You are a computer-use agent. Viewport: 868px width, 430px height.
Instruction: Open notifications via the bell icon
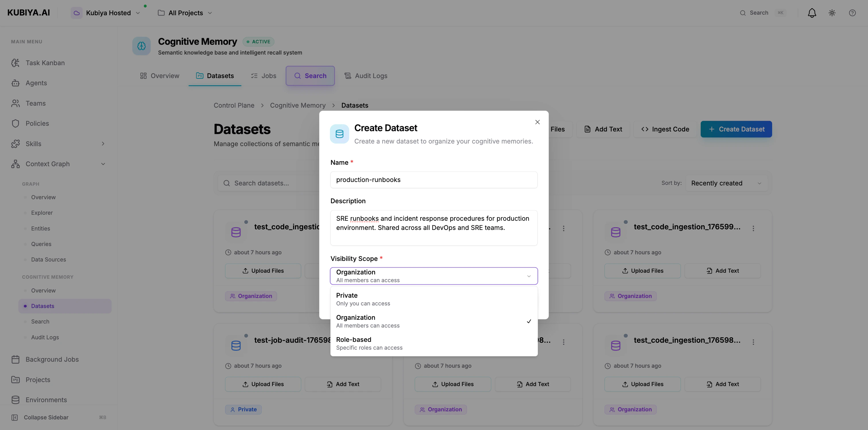tap(812, 12)
